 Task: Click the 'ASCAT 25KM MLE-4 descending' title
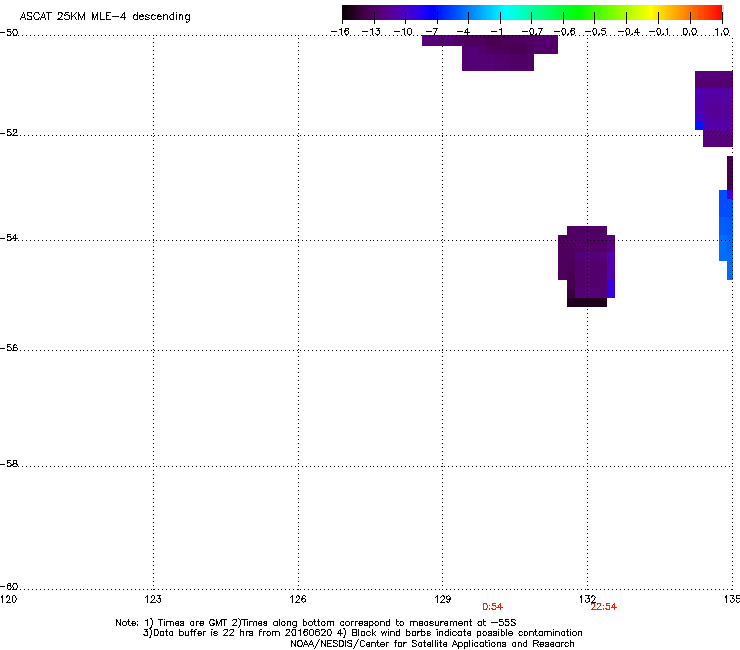(x=105, y=17)
